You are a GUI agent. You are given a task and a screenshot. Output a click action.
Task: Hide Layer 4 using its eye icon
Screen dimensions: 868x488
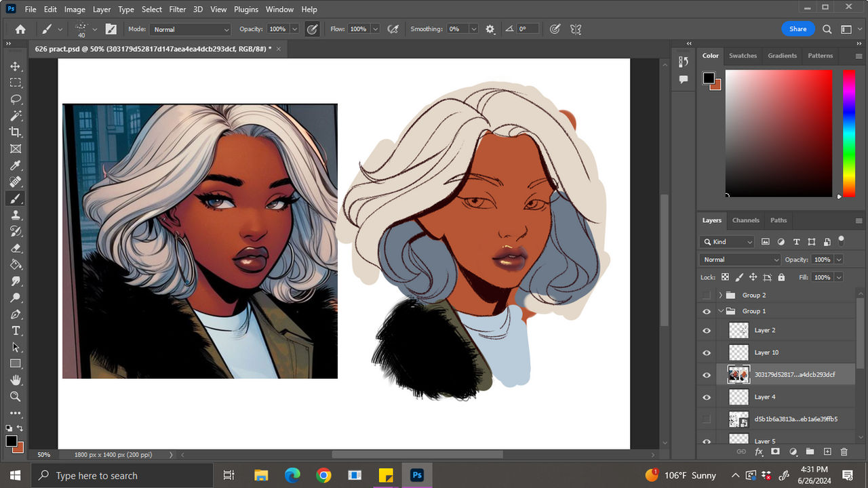(707, 397)
